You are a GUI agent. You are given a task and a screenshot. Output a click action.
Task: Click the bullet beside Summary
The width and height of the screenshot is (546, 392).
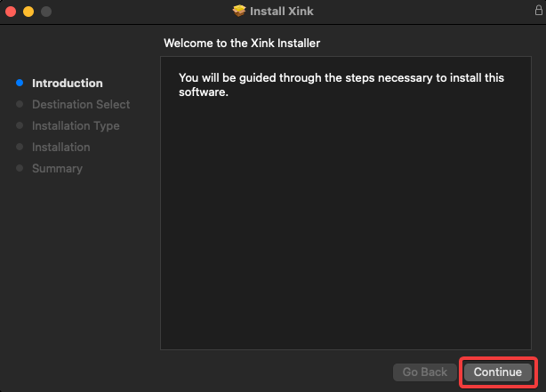coord(20,169)
